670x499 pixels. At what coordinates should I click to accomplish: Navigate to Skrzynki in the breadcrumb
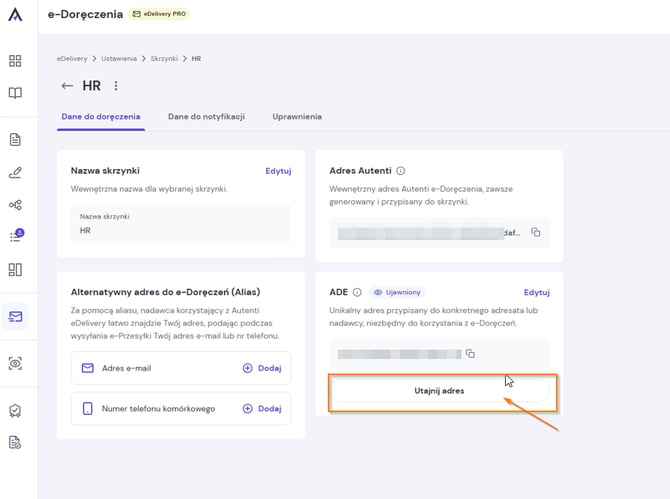point(164,59)
